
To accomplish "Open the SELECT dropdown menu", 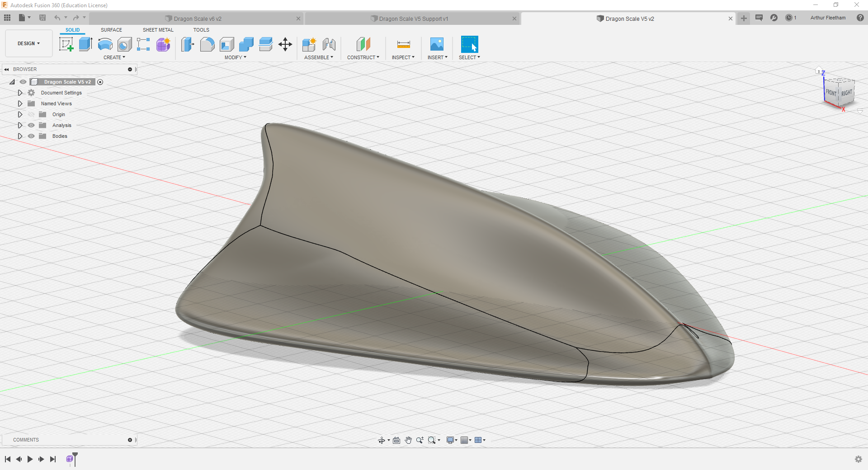I will click(x=469, y=57).
